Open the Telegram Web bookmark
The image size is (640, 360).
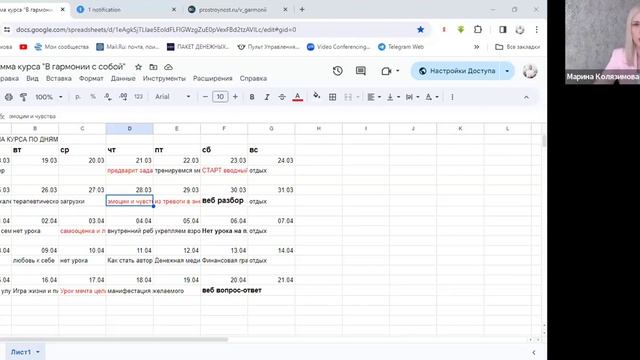tap(401, 47)
